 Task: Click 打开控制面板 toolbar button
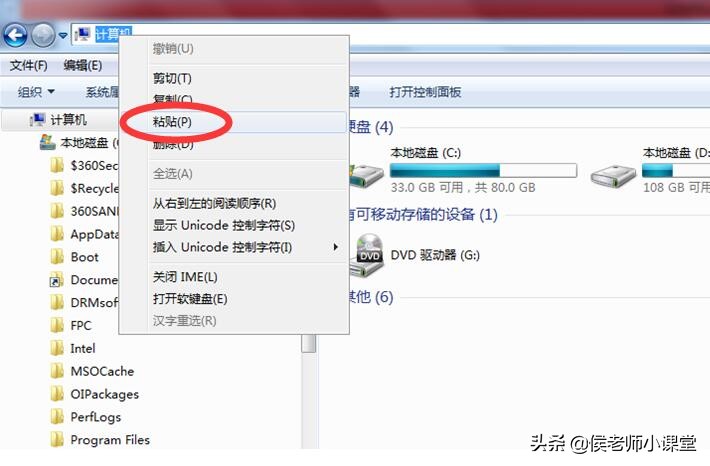[425, 92]
